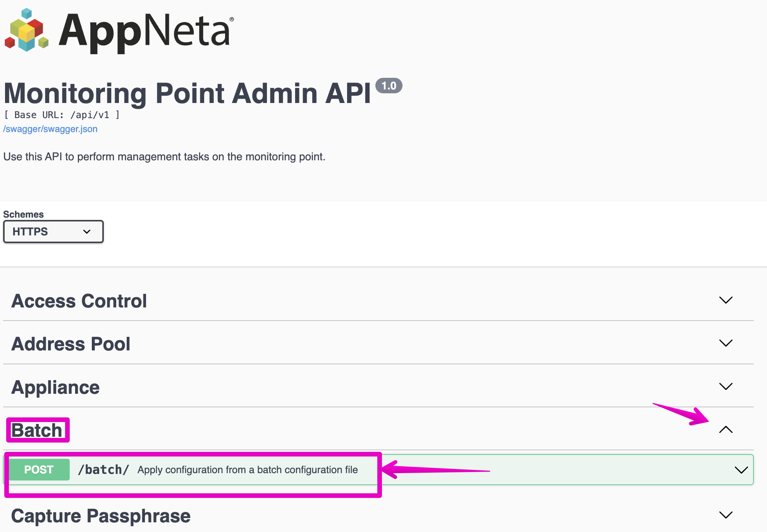The image size is (767, 532).
Task: Click the AppNeta wordmark text
Action: click(x=145, y=31)
